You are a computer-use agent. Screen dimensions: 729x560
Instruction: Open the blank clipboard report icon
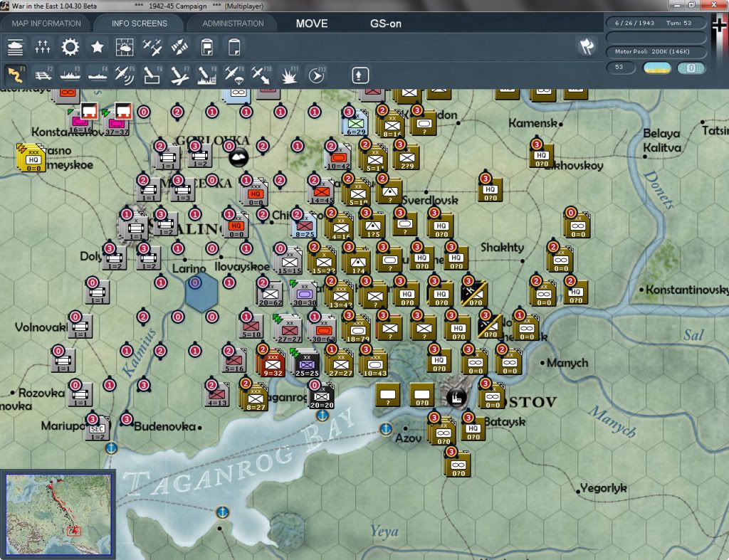click(234, 47)
